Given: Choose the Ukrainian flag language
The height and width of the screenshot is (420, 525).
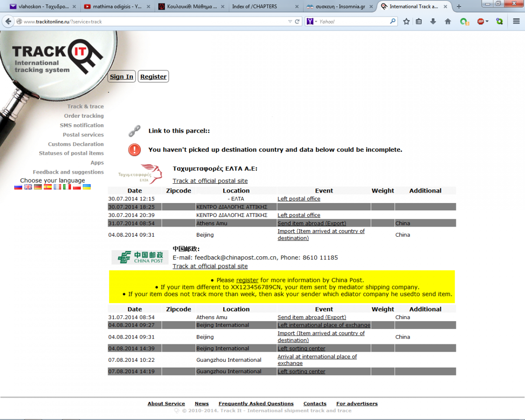Looking at the screenshot, I should 87,187.
